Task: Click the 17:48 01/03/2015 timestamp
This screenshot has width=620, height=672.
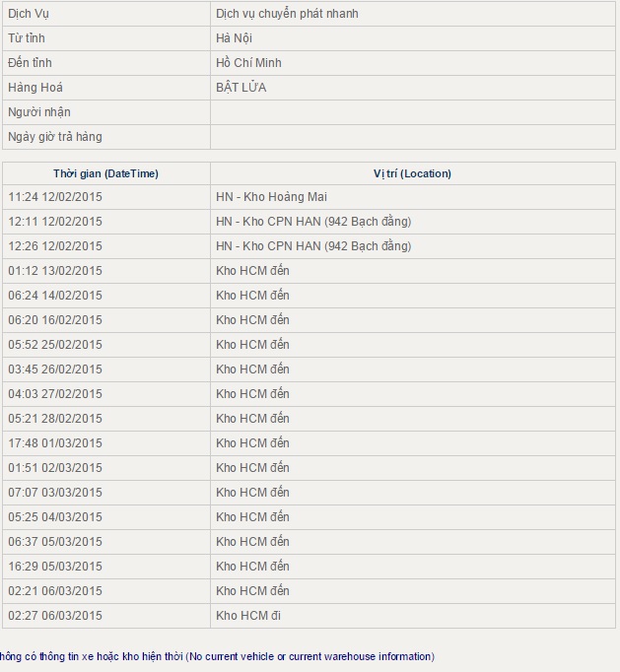Action: [55, 443]
